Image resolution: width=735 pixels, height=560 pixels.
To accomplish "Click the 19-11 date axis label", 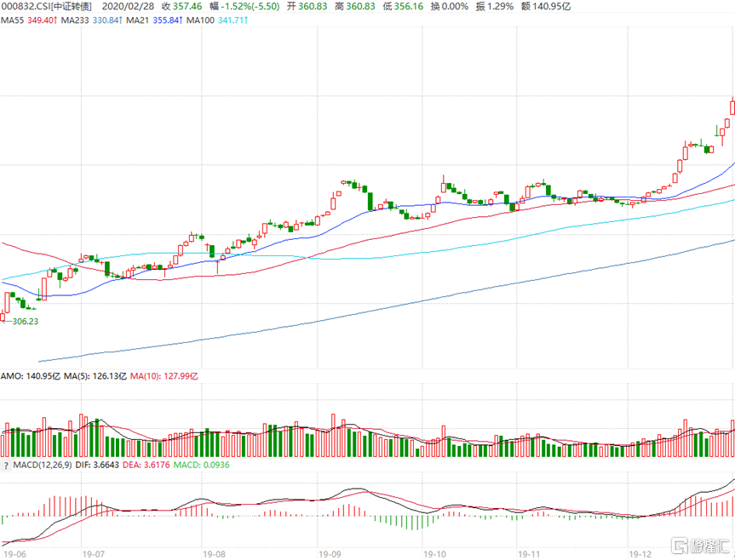I will tap(529, 554).
